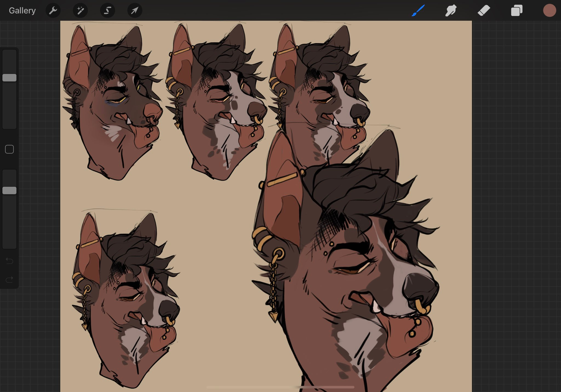This screenshot has height=392, width=561.
Task: Tap the square Modify button in sidebar
Action: (x=10, y=149)
